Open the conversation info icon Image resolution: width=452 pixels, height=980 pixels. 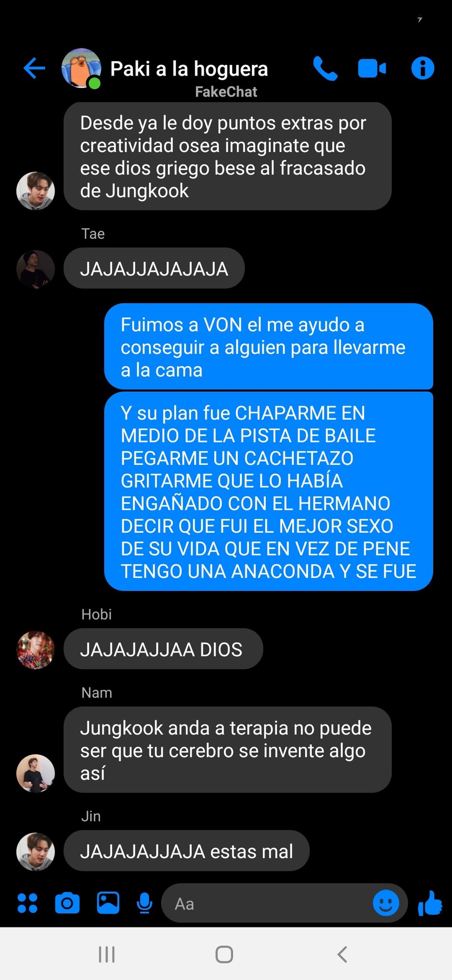point(422,68)
